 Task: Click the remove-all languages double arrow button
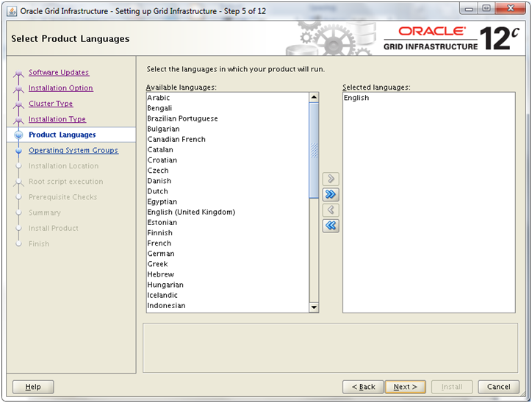[x=331, y=226]
